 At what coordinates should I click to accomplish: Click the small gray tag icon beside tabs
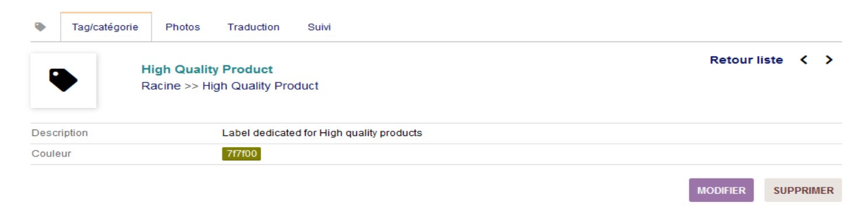[x=40, y=27]
